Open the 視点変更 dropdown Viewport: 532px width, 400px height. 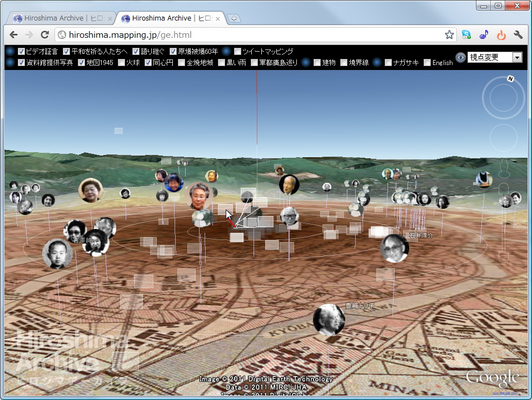tap(517, 57)
